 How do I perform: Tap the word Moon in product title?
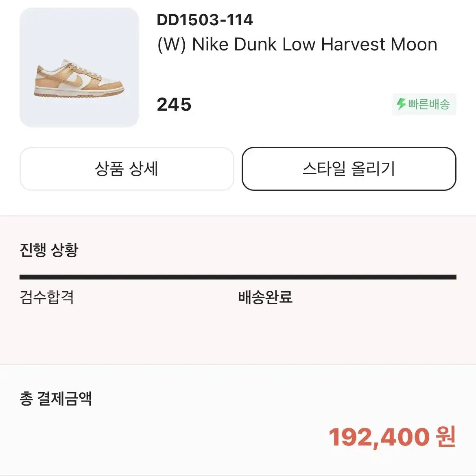[414, 45]
